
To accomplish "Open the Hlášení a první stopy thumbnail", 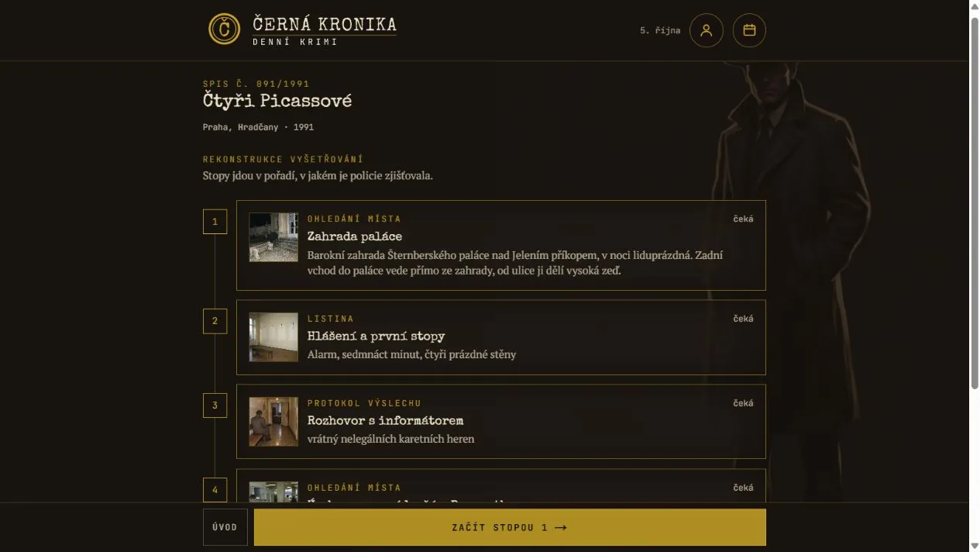I will click(273, 337).
